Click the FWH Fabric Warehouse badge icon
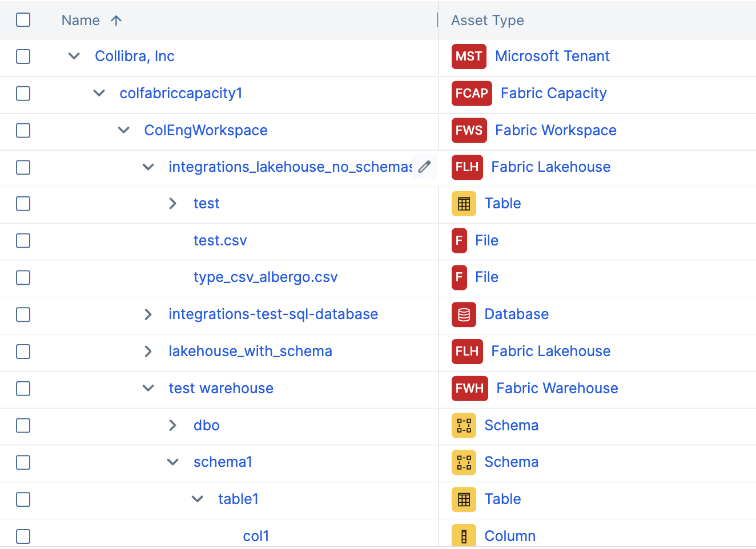This screenshot has height=549, width=756. pyautogui.click(x=469, y=389)
